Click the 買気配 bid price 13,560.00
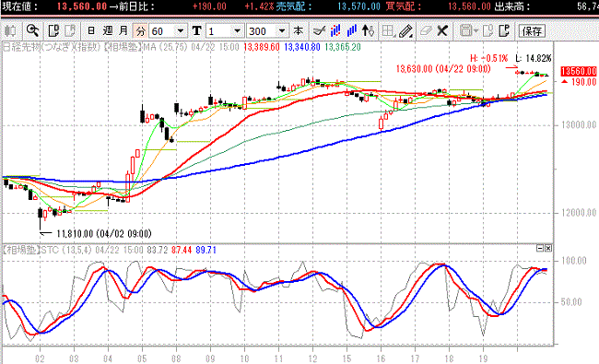Viewport: 599px width, 364px height. (469, 6)
